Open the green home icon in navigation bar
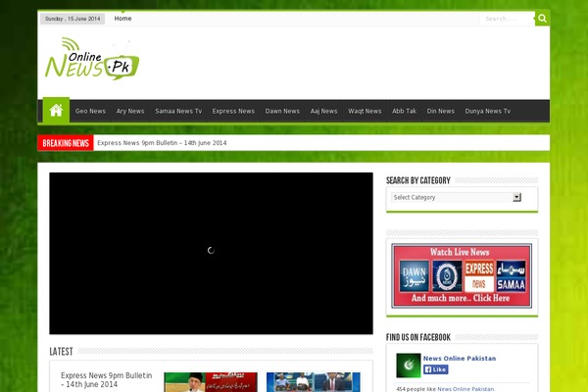Image resolution: width=588 pixels, height=392 pixels. click(56, 111)
